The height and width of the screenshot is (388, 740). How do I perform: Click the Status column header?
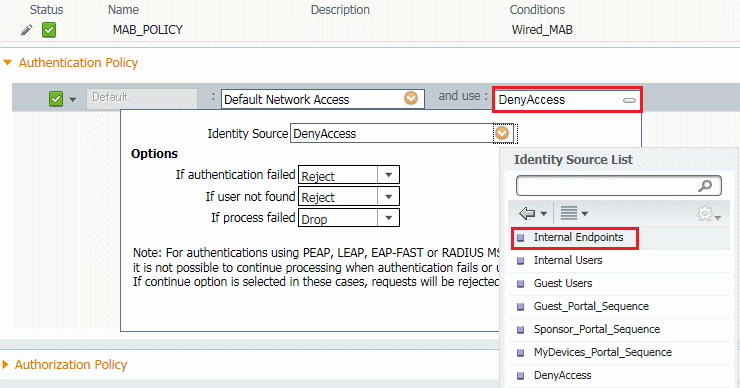[46, 9]
